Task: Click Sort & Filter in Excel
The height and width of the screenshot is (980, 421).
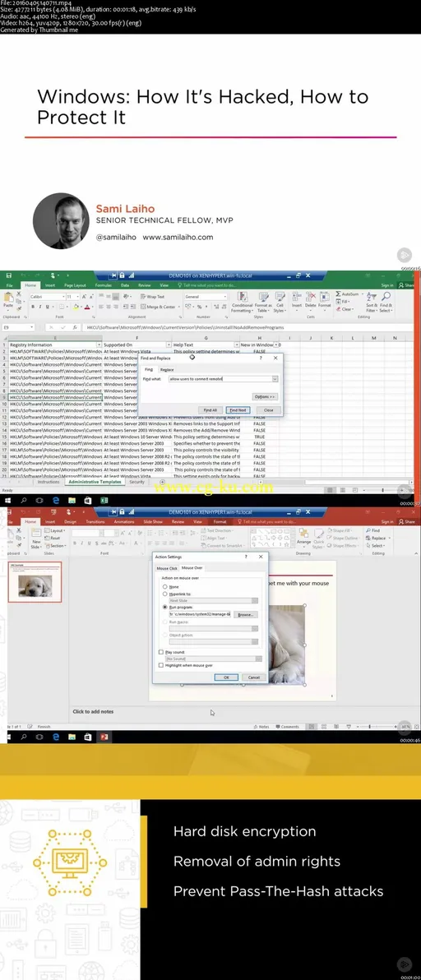Action: click(371, 302)
